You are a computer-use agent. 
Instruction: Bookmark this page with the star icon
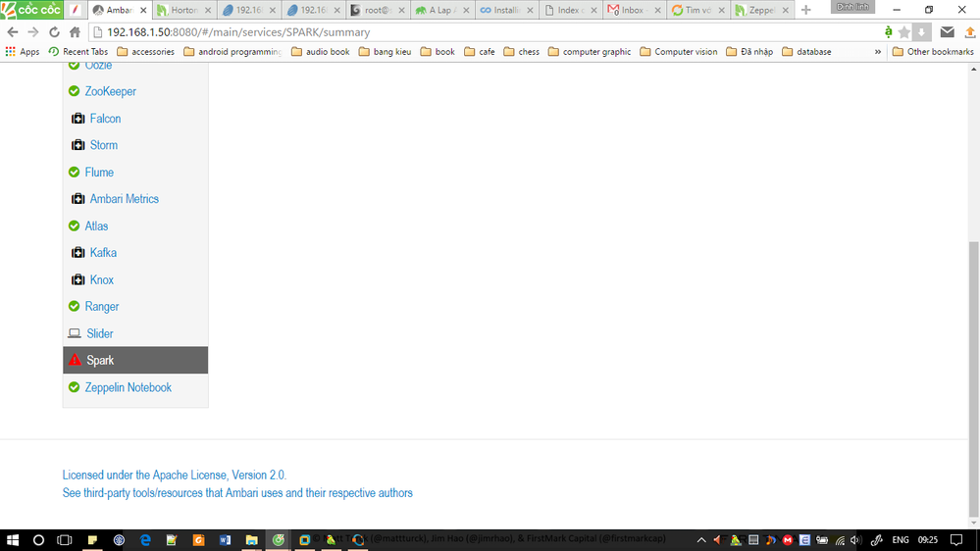903,31
